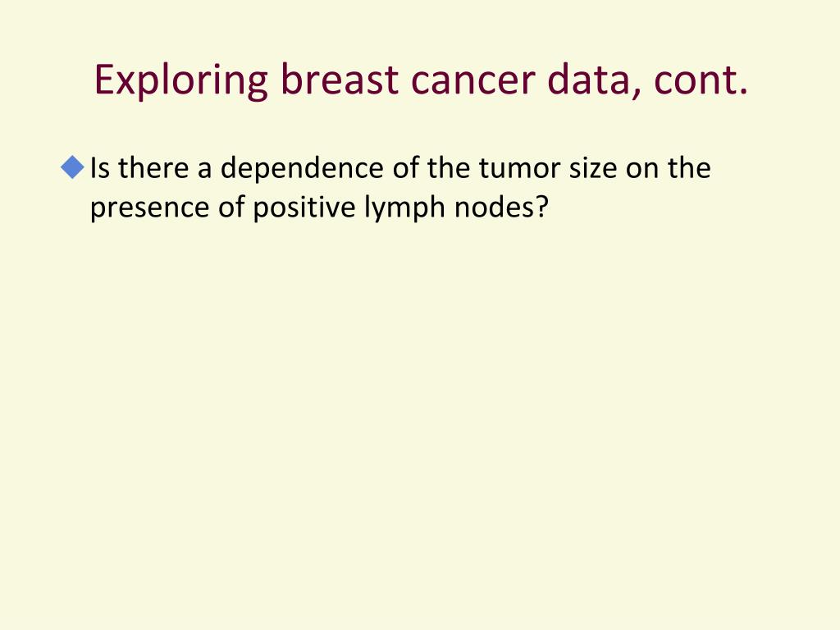The height and width of the screenshot is (630, 840).
Task: Click the empty slide area below the bullet text
Action: click(420, 418)
